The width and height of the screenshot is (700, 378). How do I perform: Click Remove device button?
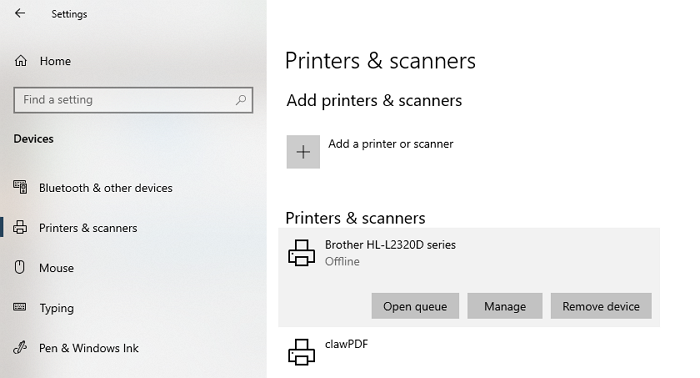[601, 306]
